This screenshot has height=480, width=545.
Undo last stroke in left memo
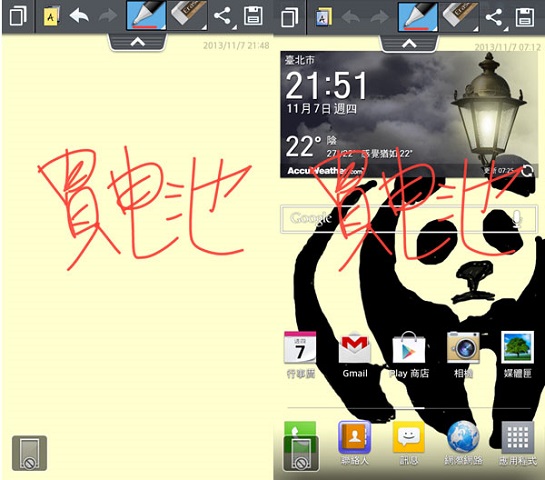tap(79, 16)
